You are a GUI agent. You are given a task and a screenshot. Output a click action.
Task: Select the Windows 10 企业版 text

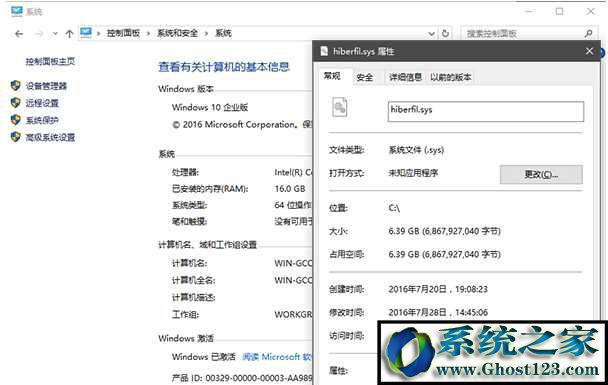(210, 107)
